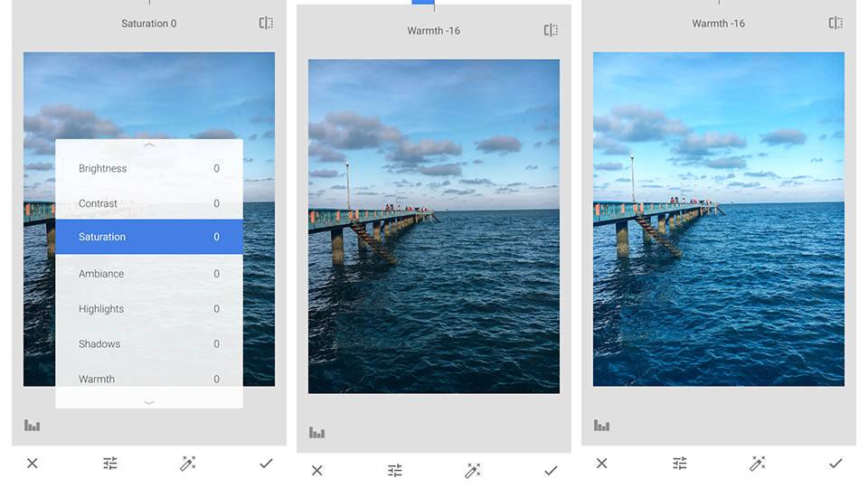This screenshot has height=488, width=868.
Task: Cancel edits with X in left screen
Action: pyautogui.click(x=33, y=463)
